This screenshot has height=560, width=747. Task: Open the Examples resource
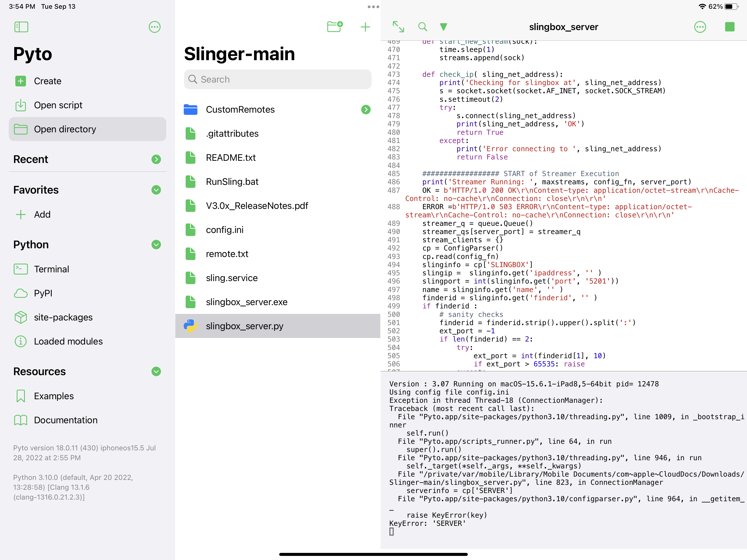click(x=54, y=396)
